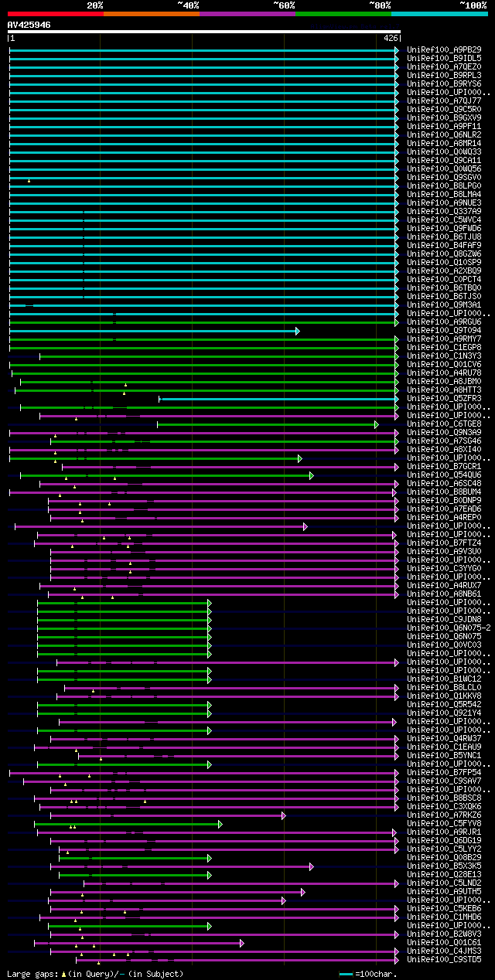The image size is (495, 980).
Task: Click the label UniRef100_A7SG46
Action: pyautogui.click(x=444, y=441)
